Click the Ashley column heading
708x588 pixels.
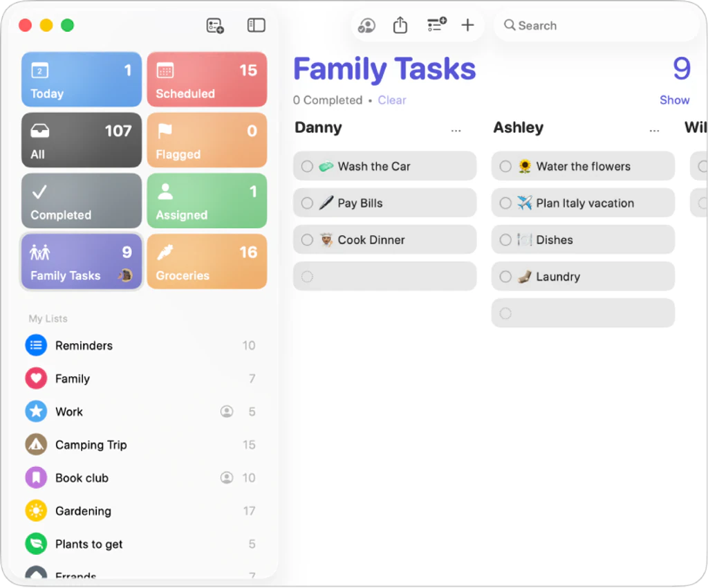click(x=519, y=128)
